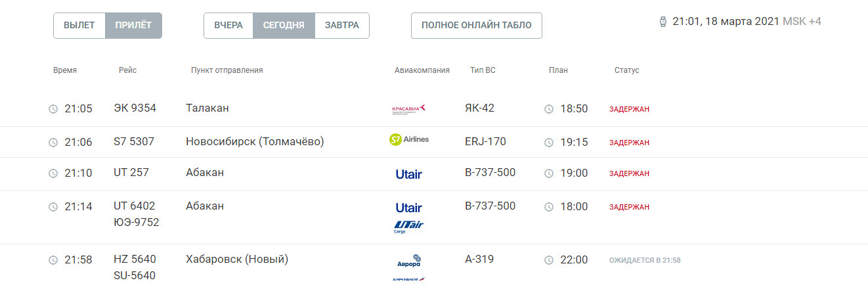Image resolution: width=868 pixels, height=293 pixels.
Task: Click the UTair Cargo logo
Action: click(408, 227)
